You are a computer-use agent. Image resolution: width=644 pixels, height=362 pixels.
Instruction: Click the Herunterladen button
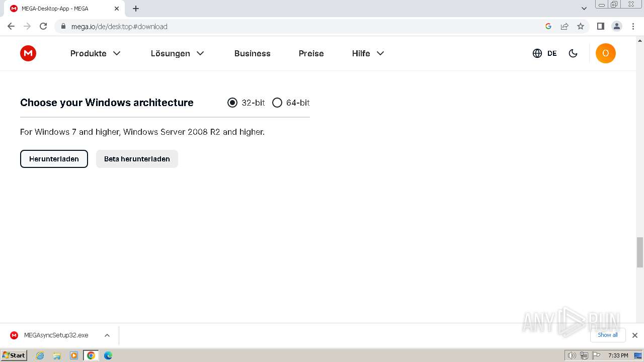coord(54,159)
